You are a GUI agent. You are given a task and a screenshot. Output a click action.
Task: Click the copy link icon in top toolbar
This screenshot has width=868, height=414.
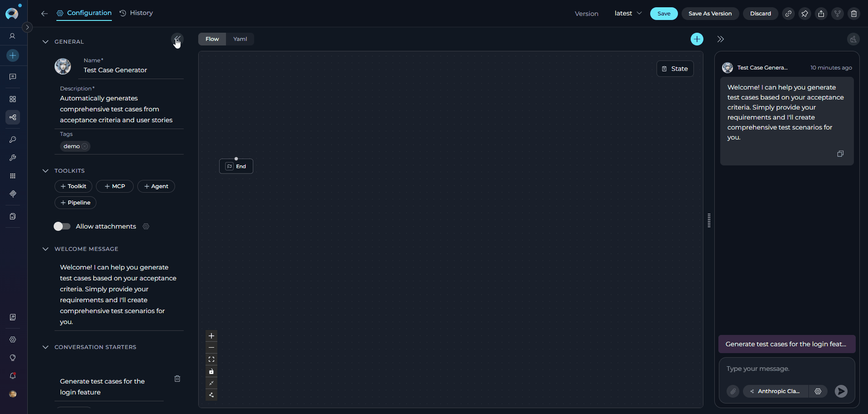(788, 14)
